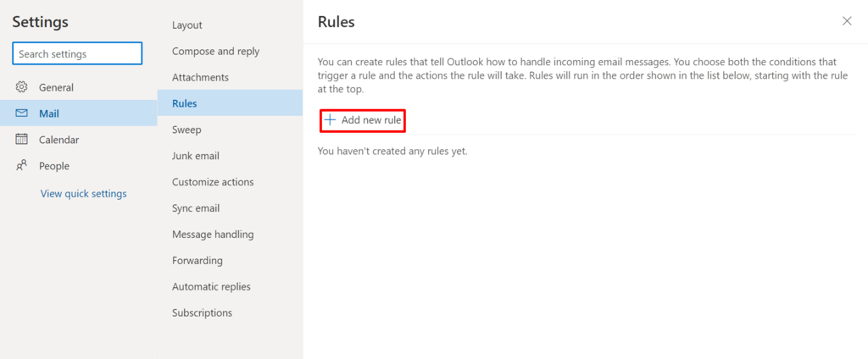Viewport: 868px width, 359px height.
Task: Click the Calendar icon in sidebar
Action: coord(22,140)
